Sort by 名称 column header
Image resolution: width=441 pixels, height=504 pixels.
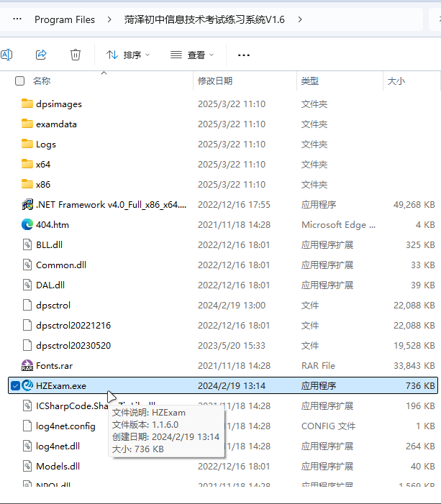(x=42, y=81)
